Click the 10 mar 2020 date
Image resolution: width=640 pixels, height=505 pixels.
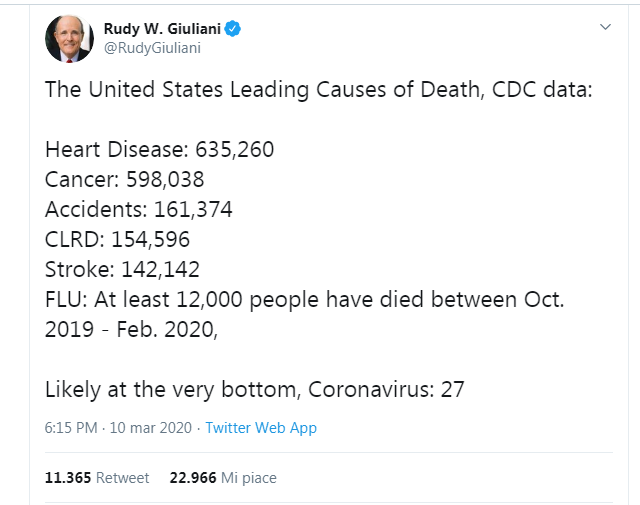tap(151, 428)
